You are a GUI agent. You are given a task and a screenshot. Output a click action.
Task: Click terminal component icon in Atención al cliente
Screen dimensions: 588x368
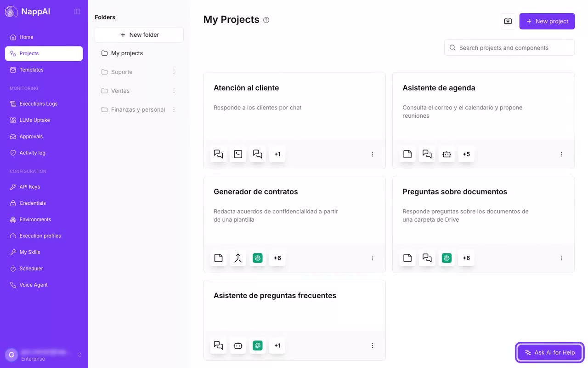[238, 154]
